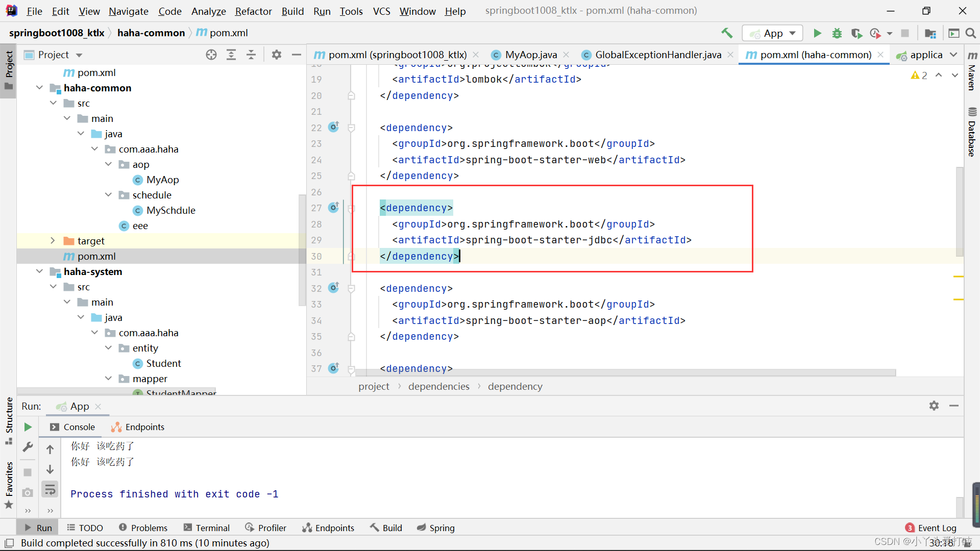
Task: Collapse the aop package
Action: click(x=108, y=164)
